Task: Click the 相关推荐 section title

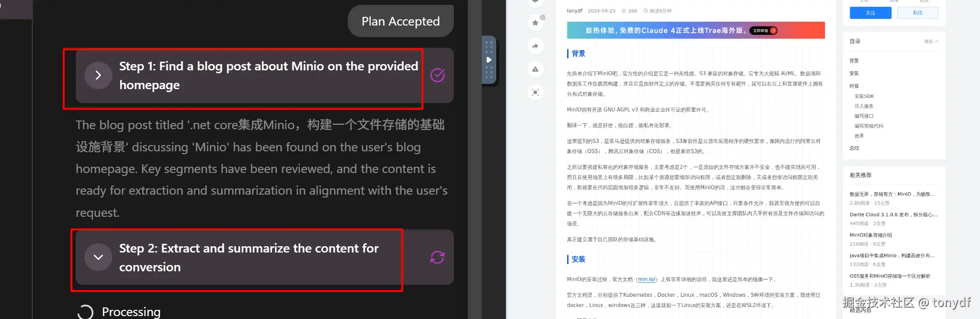Action: (x=860, y=175)
